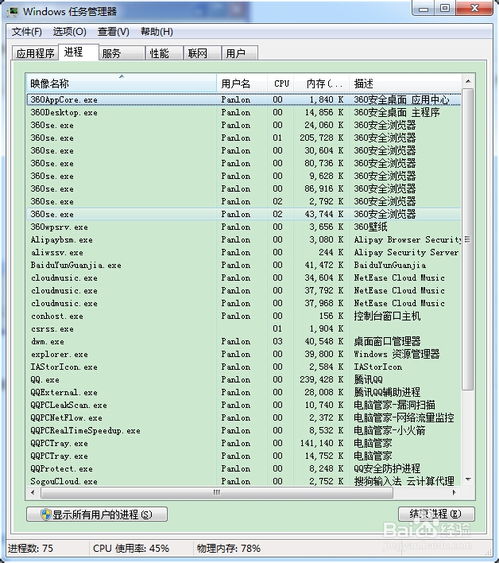Click the 电脑管家-网络流量监控 description
Image resolution: width=499 pixels, height=563 pixels.
404,418
